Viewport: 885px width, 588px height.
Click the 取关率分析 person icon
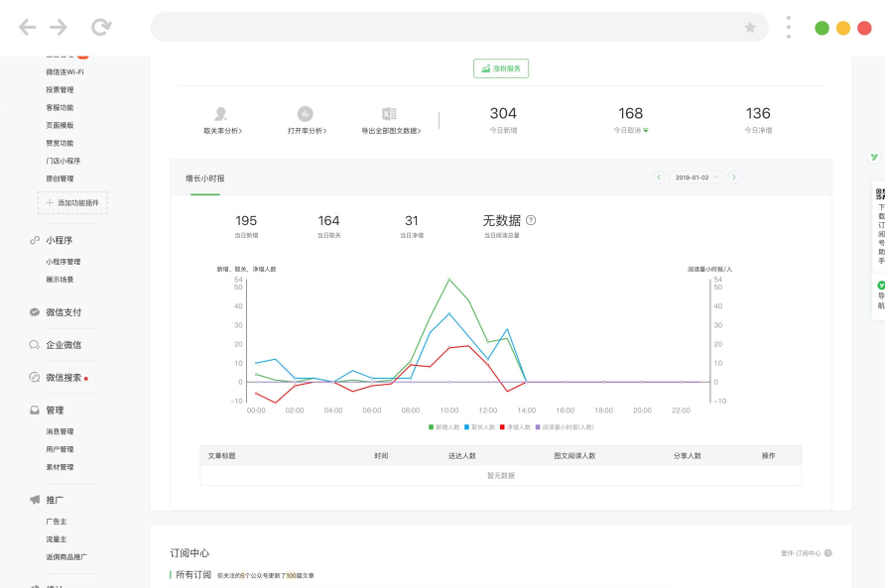point(221,114)
